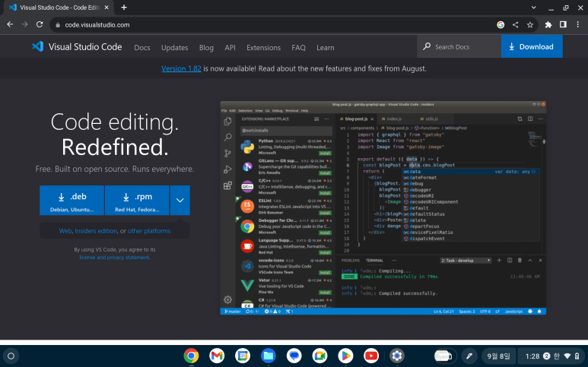Viewport: 588px width, 367px height.
Task: Navigate to Extensions page
Action: [263, 48]
